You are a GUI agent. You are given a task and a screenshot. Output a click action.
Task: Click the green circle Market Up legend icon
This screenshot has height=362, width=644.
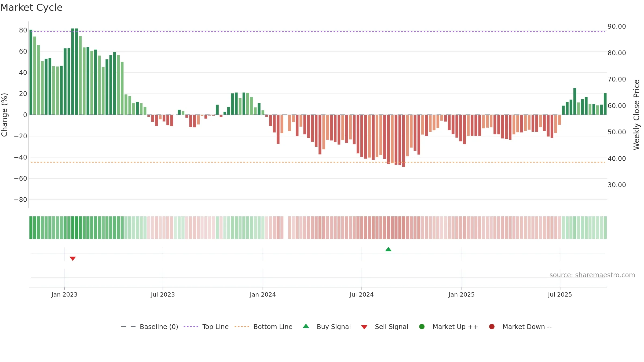point(422,327)
